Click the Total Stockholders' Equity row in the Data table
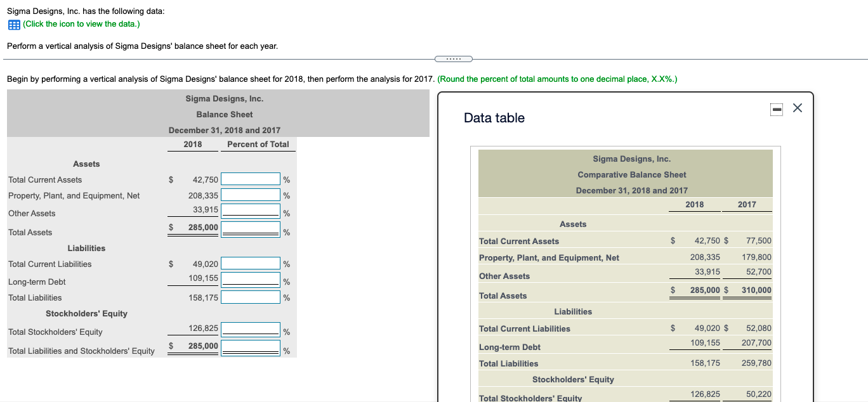The image size is (868, 402). (530, 398)
